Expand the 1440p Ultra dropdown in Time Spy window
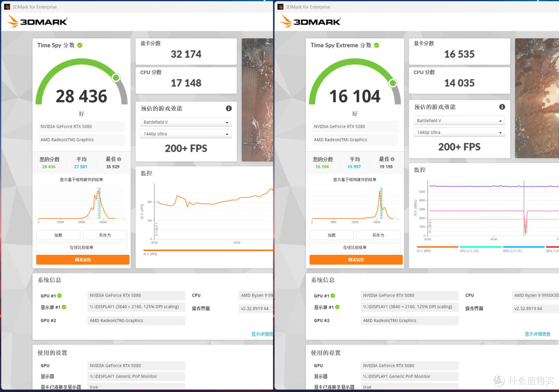The width and height of the screenshot is (559, 392). click(186, 134)
